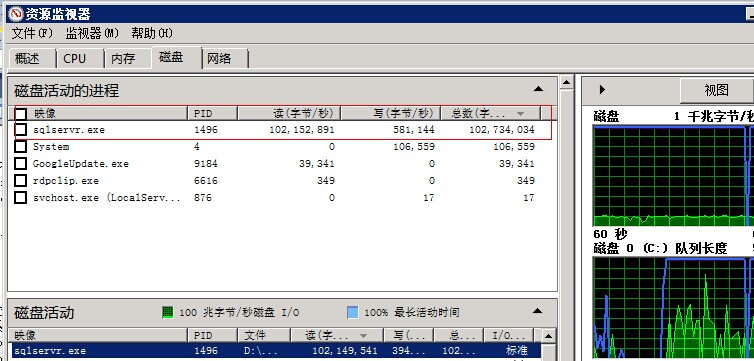The image size is (754, 361).
Task: Click the 102,149,541 read value
Action: coord(345,350)
